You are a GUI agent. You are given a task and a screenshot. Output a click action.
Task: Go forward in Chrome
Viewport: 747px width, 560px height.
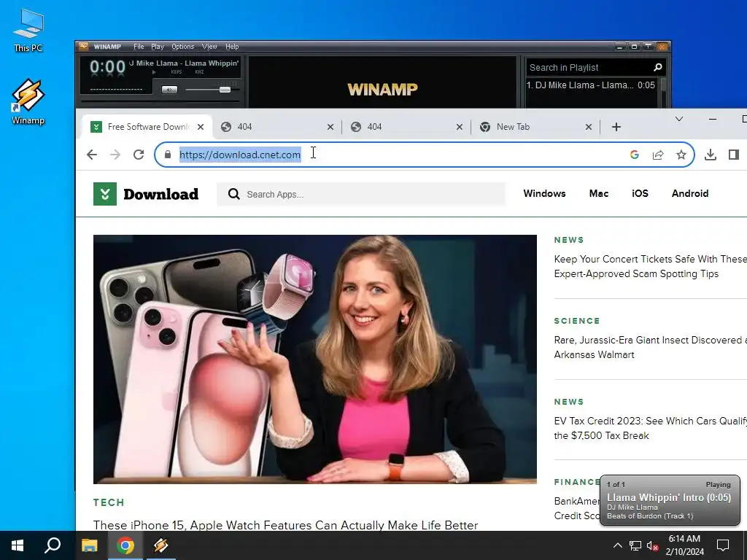(115, 155)
